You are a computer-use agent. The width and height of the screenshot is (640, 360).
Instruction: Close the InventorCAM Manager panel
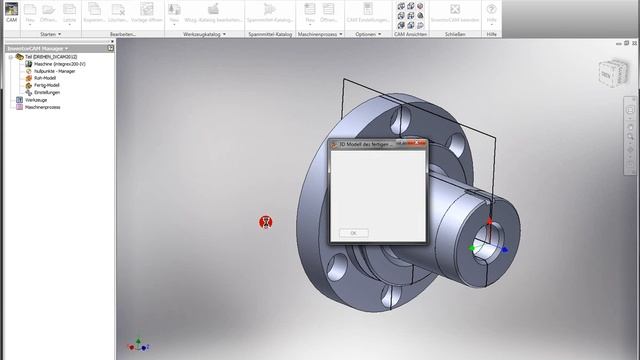112,42
